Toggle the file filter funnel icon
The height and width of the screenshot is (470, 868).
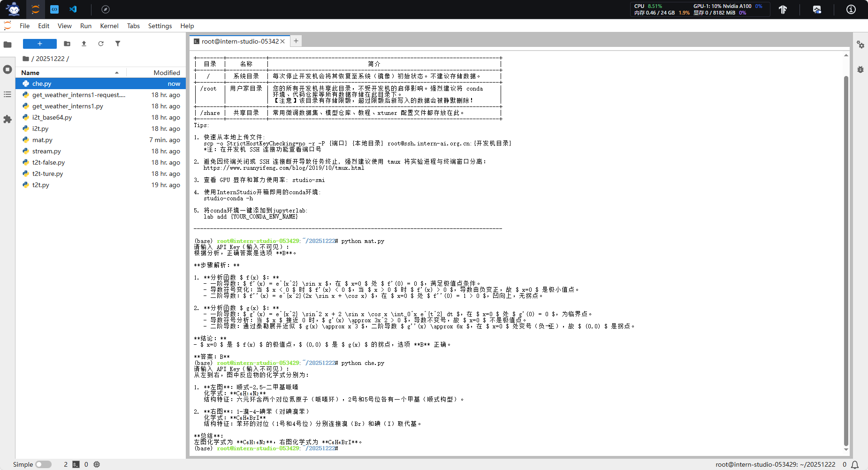tap(118, 44)
